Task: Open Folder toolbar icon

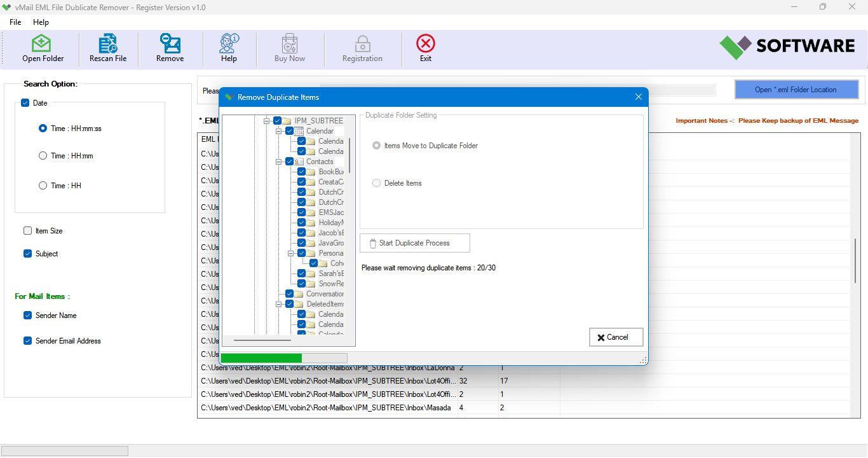Action: coord(43,43)
